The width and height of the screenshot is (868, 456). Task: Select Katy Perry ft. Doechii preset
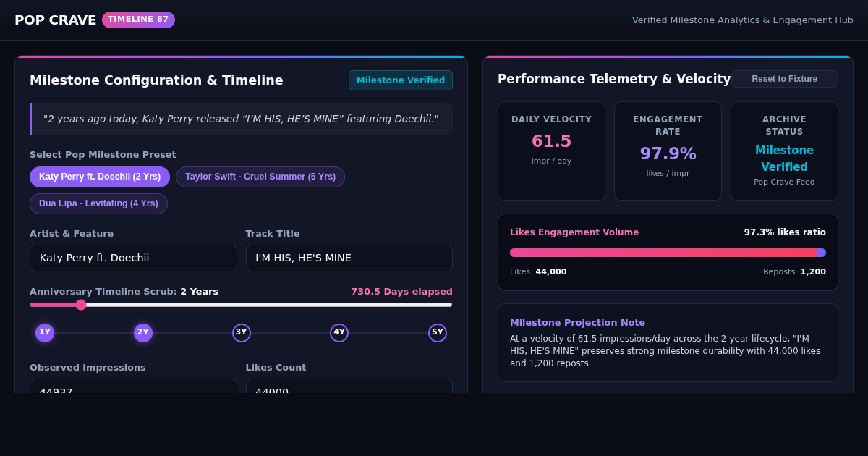[100, 177]
